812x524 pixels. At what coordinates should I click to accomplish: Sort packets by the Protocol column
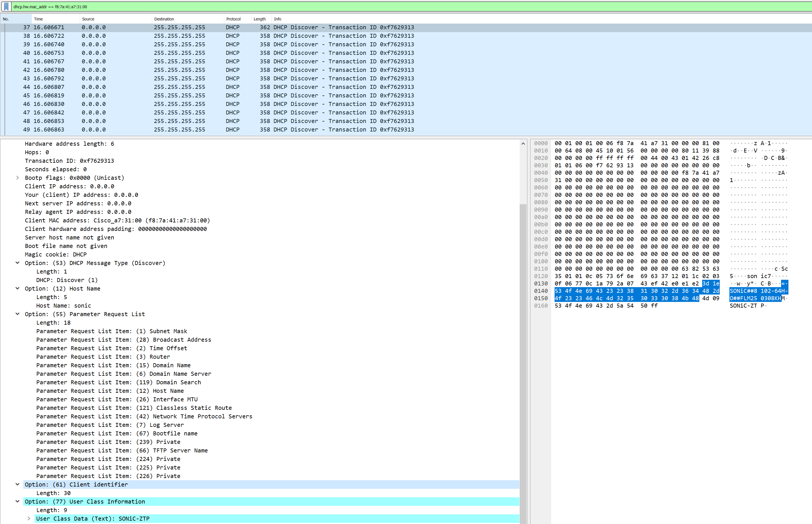click(x=234, y=19)
